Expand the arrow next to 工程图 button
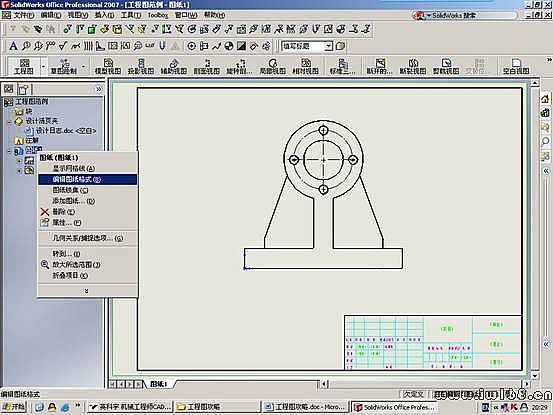553x415 pixels. 43,66
